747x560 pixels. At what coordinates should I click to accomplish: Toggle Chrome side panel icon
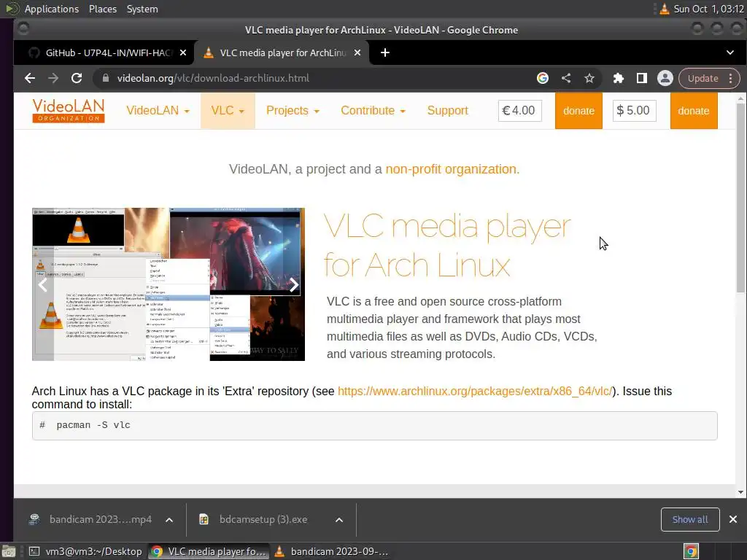coord(642,78)
